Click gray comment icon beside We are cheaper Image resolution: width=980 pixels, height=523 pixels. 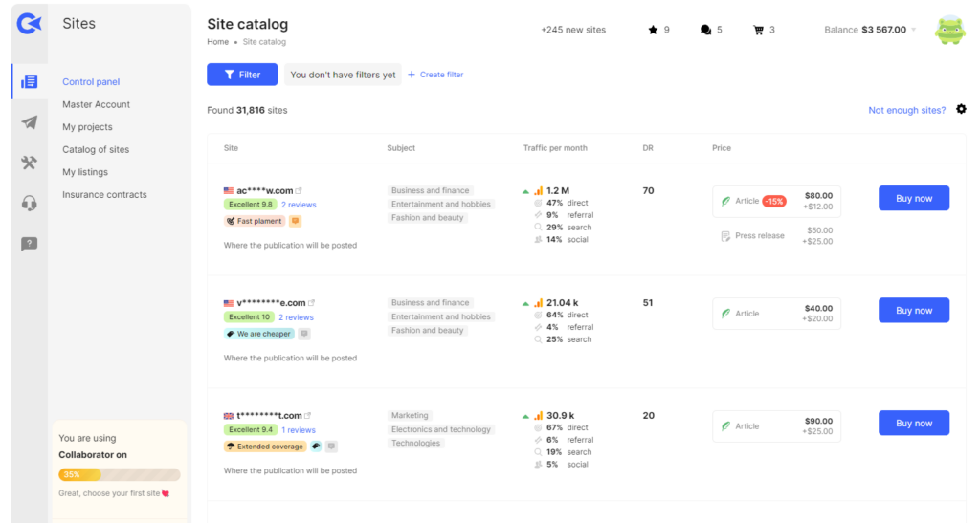(304, 334)
